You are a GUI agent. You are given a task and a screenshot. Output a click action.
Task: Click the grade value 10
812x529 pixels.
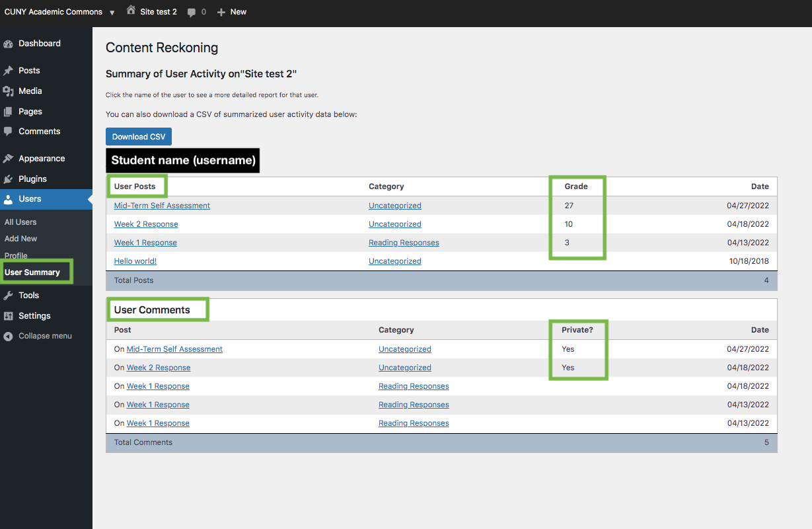pos(569,224)
